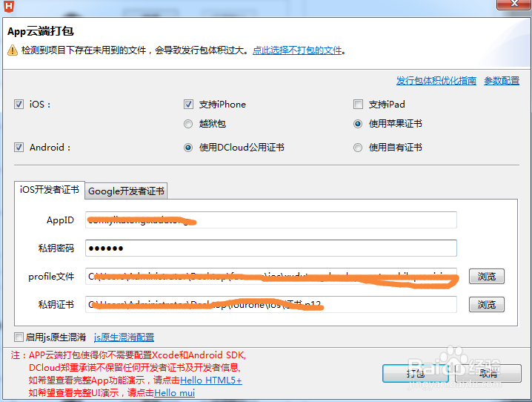Toggle the Android checkbox
Screen dimensions: 532x402
[x=19, y=148]
